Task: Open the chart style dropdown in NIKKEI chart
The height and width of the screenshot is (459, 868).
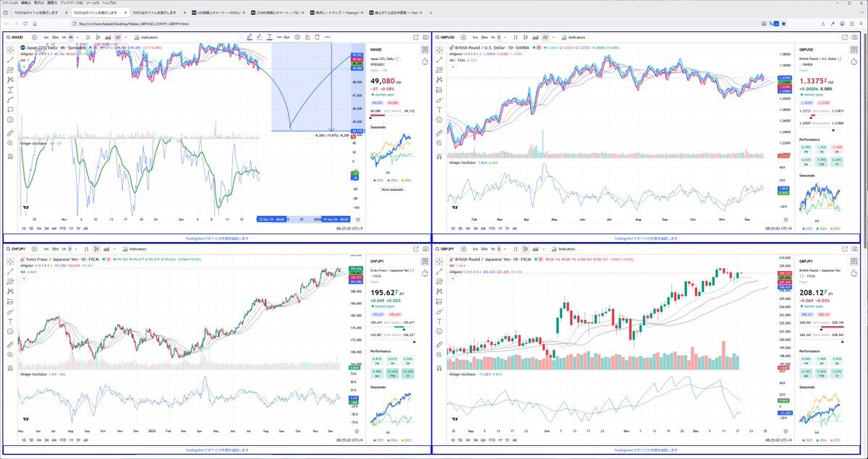Action: pos(126,37)
